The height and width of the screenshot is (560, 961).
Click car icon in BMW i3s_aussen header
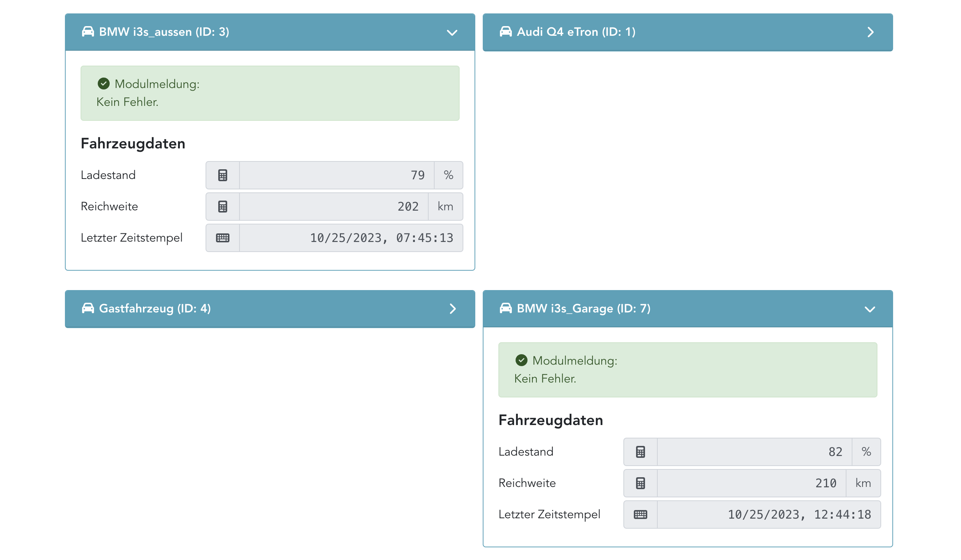click(x=88, y=32)
